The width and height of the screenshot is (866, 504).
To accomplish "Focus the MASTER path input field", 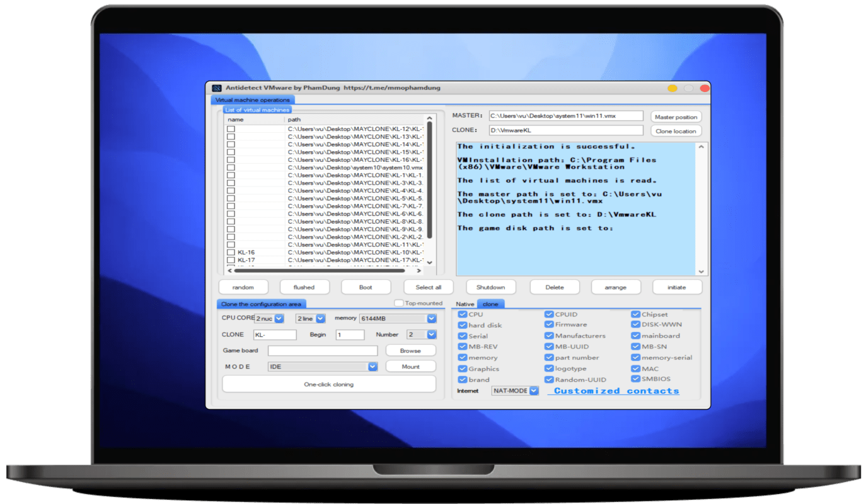I will tap(566, 116).
